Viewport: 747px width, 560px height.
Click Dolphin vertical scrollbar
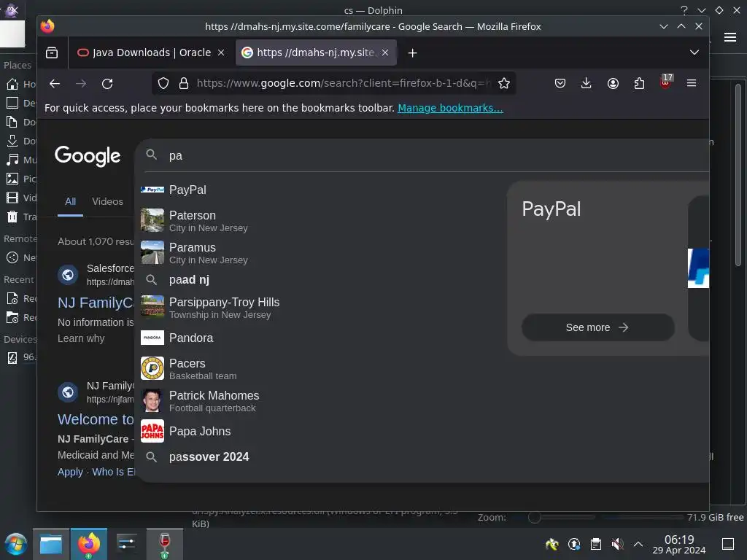point(738,175)
